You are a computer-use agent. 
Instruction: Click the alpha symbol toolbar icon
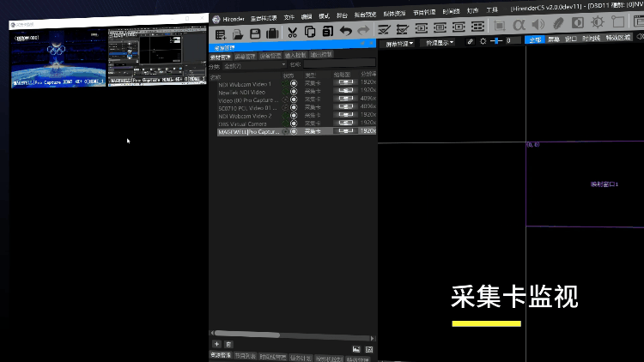519,26
